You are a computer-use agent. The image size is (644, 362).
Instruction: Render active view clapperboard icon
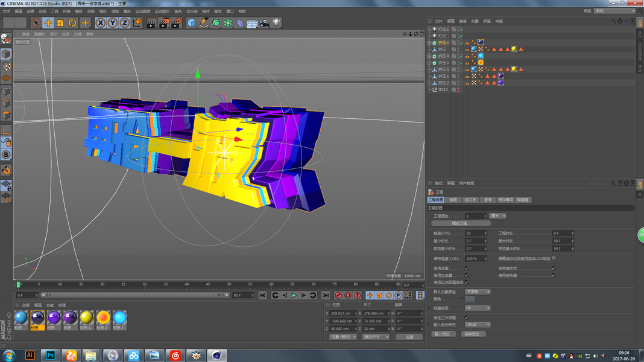[151, 23]
